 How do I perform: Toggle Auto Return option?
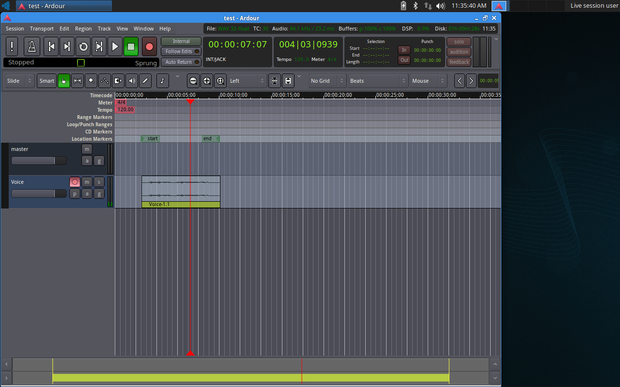[x=181, y=62]
